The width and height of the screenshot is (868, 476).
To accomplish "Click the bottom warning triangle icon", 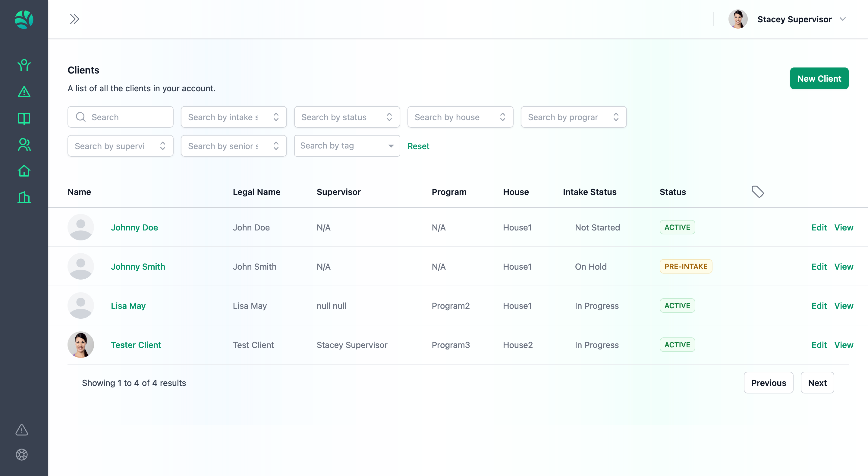I will pyautogui.click(x=22, y=430).
